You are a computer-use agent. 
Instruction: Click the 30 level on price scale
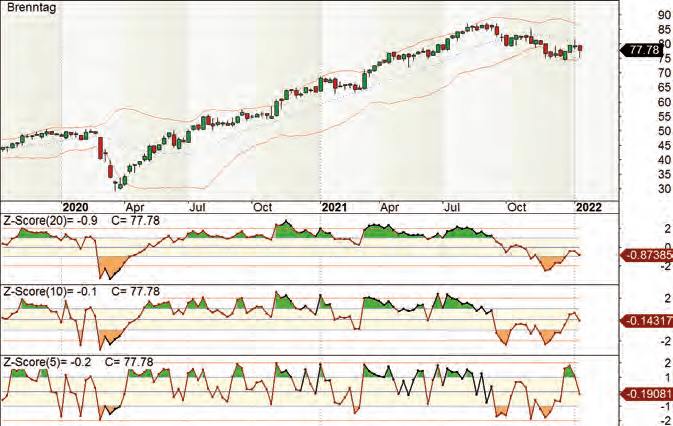[664, 188]
